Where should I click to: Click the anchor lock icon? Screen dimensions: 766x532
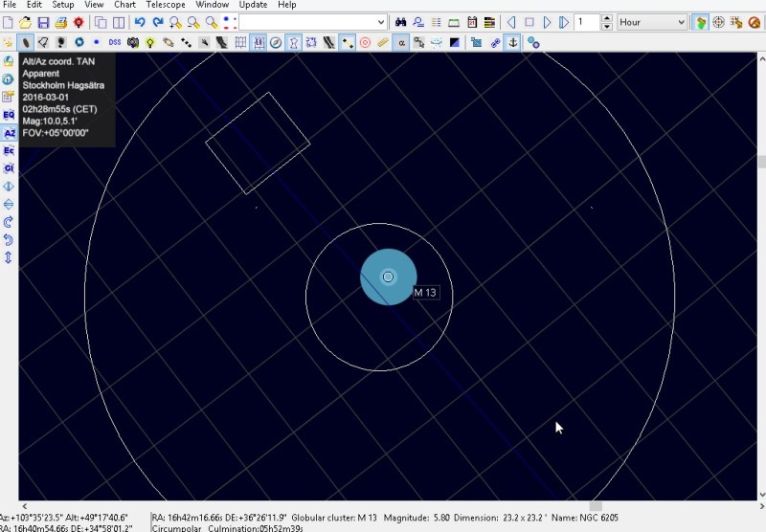click(x=512, y=43)
